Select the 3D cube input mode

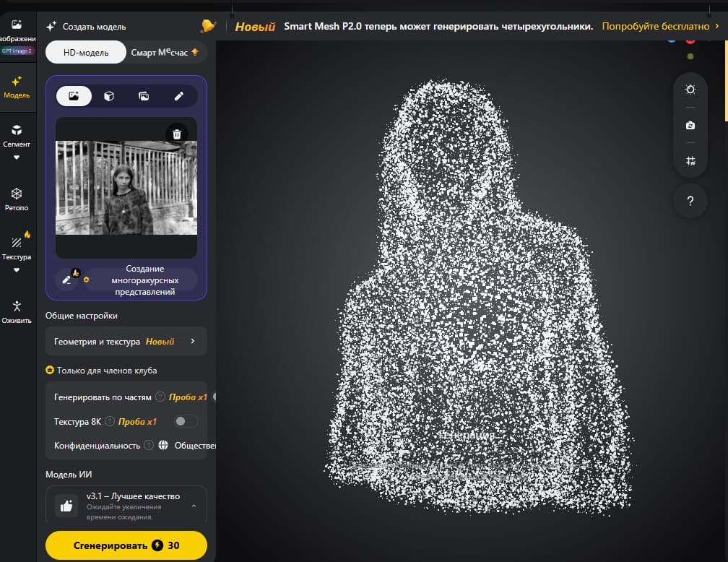109,96
